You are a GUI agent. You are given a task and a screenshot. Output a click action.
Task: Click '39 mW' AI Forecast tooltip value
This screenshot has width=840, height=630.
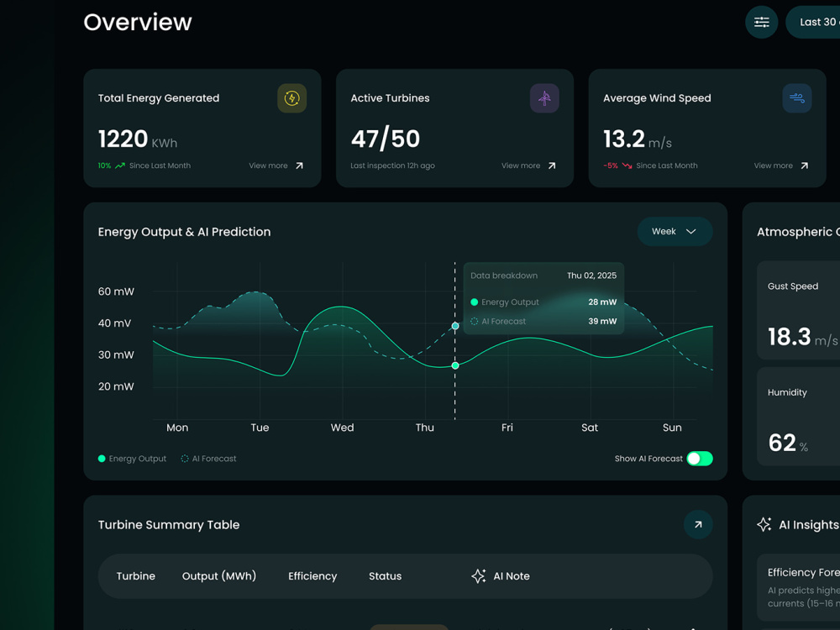point(602,322)
